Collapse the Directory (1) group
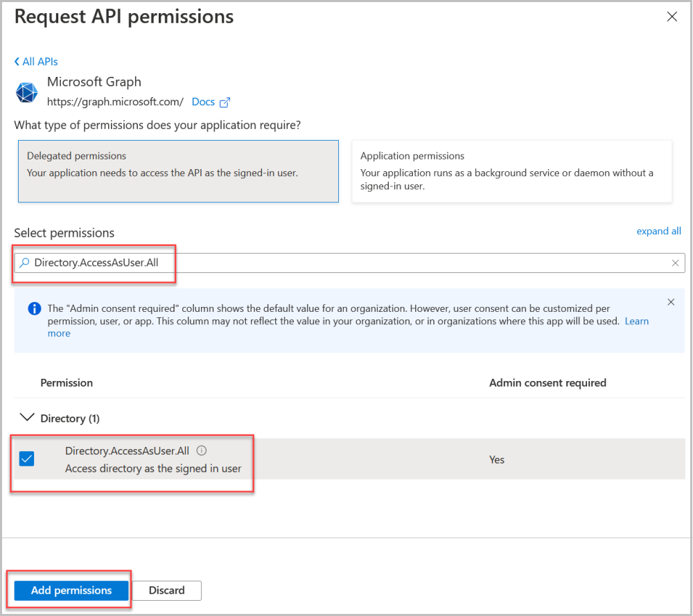The height and width of the screenshot is (616, 693). (28, 418)
